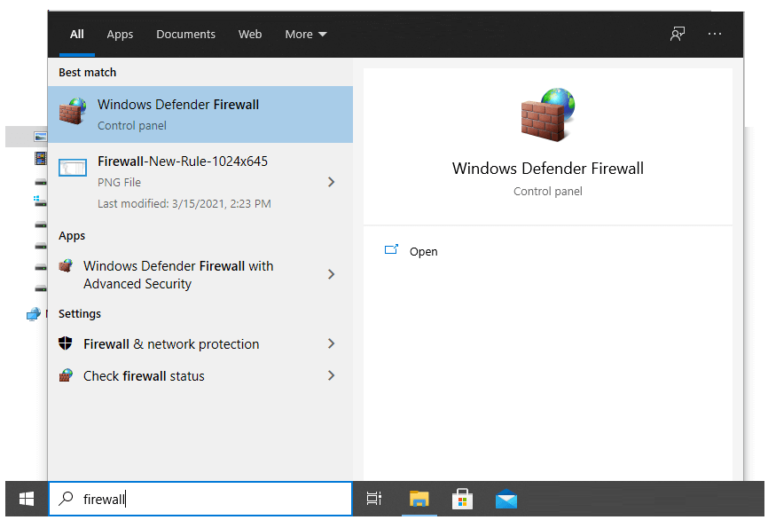
Task: Click the large firewall icon in preview pane
Action: pyautogui.click(x=548, y=115)
